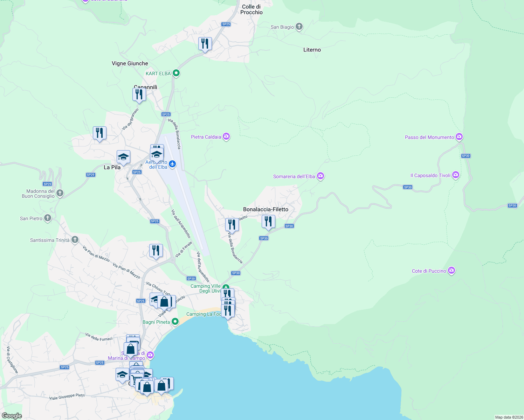Click the Via di Castiglione street label
The width and height of the screenshot is (524, 420).
pos(12,359)
